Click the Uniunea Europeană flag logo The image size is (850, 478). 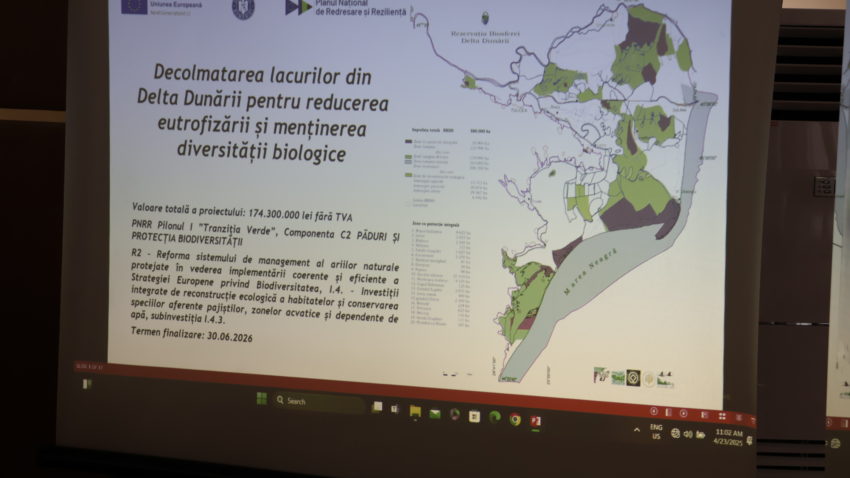point(134,5)
